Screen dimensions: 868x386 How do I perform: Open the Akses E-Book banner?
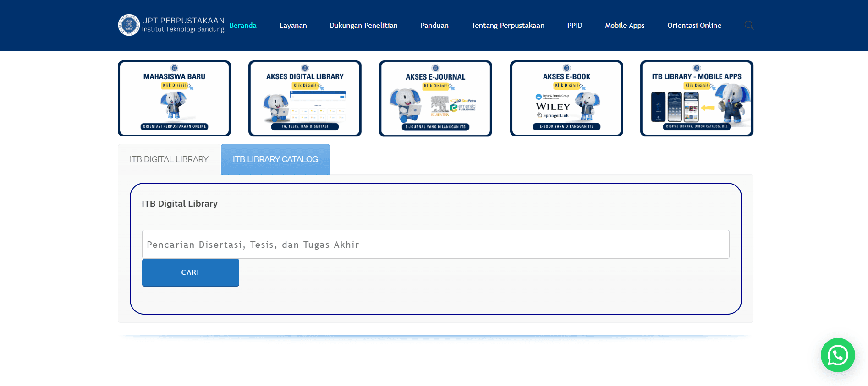566,98
